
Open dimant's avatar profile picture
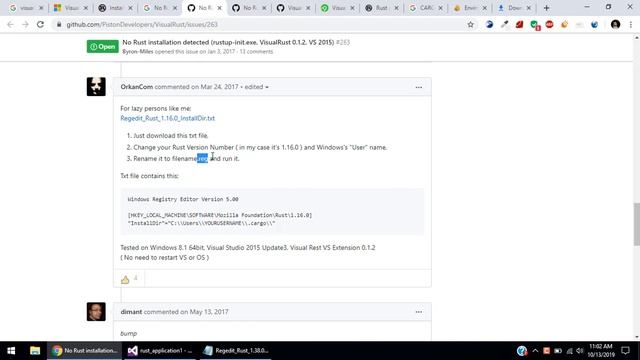point(96,311)
